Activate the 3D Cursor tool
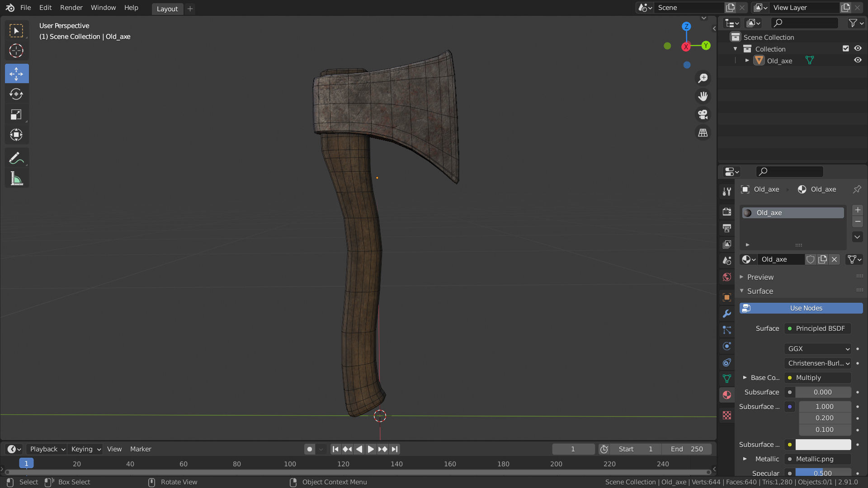This screenshot has width=868, height=488. pyautogui.click(x=17, y=51)
